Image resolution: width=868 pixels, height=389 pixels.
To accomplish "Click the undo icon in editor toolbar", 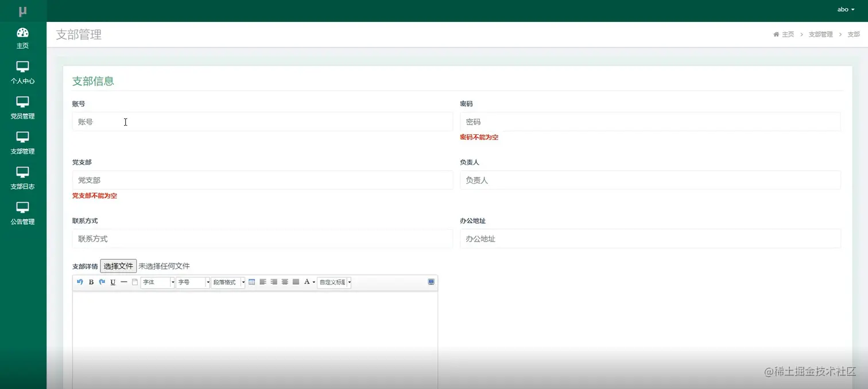I will tap(80, 282).
